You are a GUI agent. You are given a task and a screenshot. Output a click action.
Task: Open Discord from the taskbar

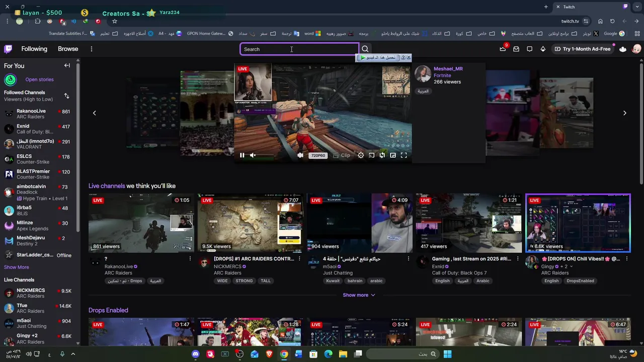click(195, 354)
